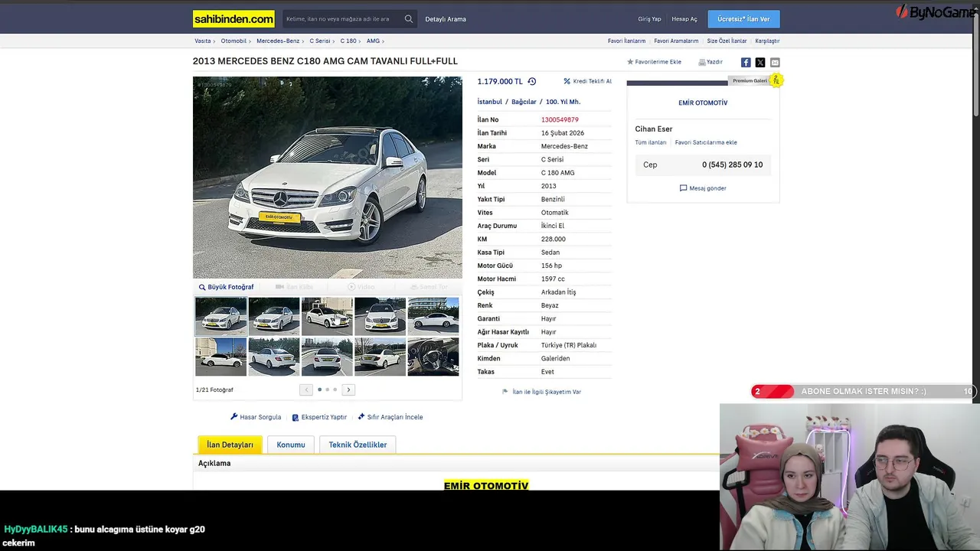Click phone number 0 (545) 285 09 10
This screenshot has width=980, height=551.
tap(732, 165)
